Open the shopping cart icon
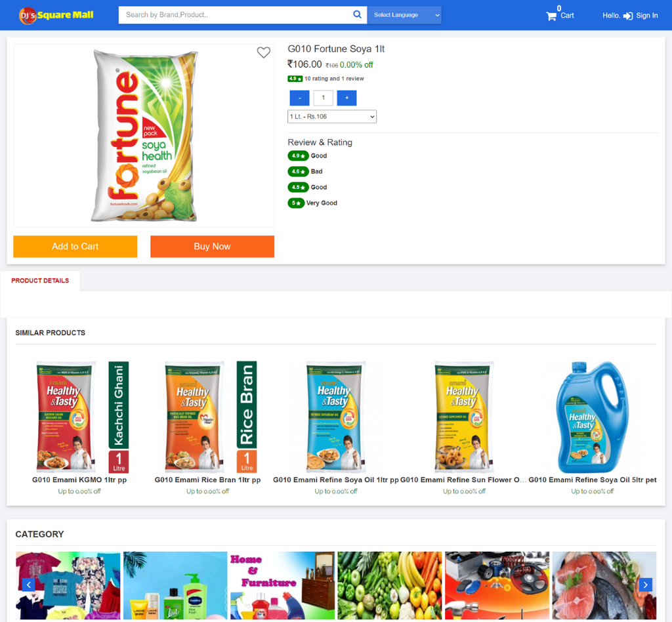The height and width of the screenshot is (622, 672). click(x=551, y=16)
